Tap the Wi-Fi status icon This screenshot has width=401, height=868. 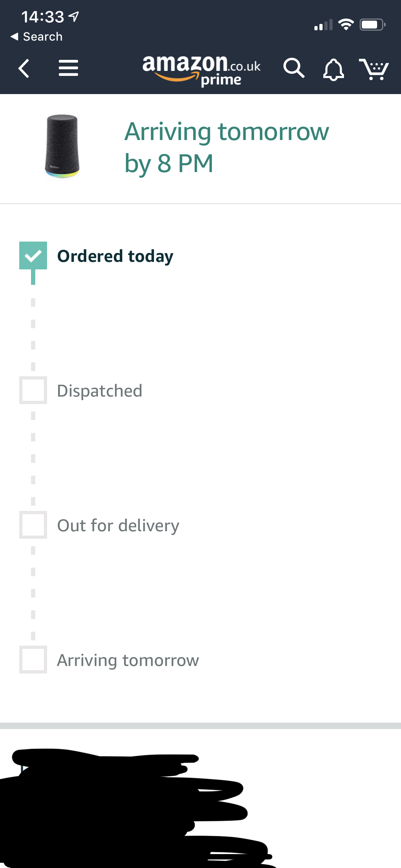(345, 25)
